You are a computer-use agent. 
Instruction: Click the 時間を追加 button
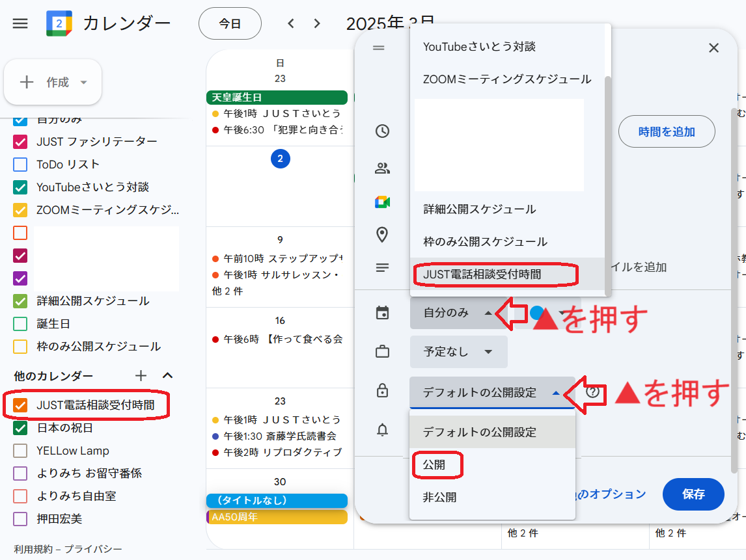pos(666,131)
